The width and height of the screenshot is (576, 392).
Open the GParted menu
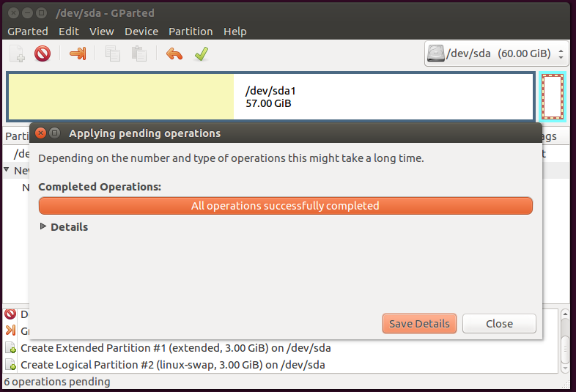(28, 32)
